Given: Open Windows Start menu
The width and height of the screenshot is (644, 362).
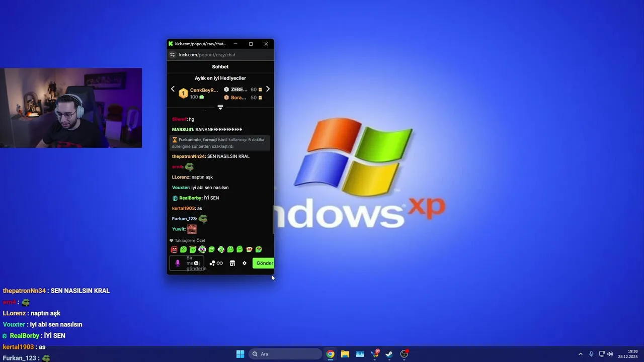Looking at the screenshot, I should 240,354.
